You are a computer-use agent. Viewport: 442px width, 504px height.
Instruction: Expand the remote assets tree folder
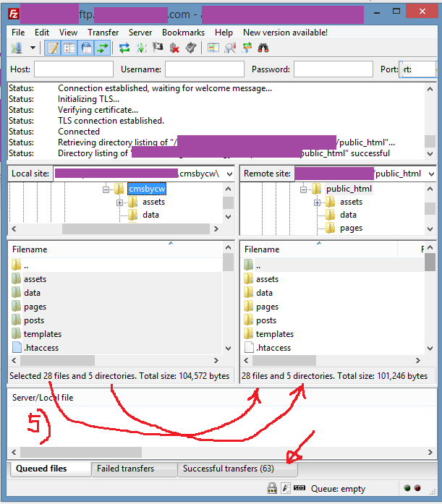tap(317, 202)
